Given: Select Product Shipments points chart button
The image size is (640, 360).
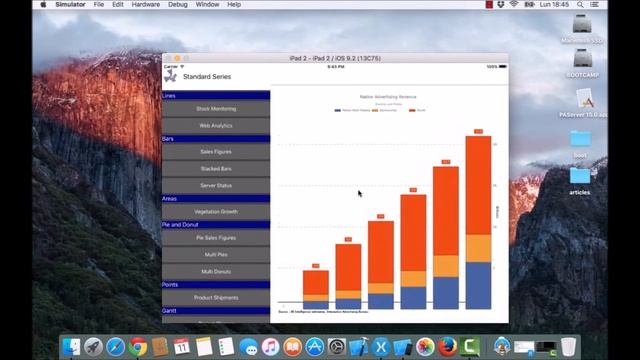Looking at the screenshot, I should [x=216, y=298].
